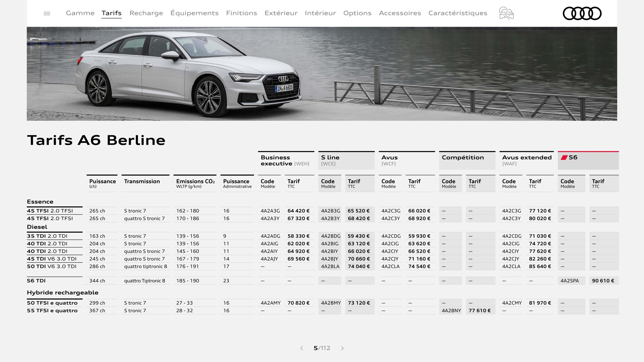Click model code 4A2SPA
This screenshot has width=644, height=362.
[570, 281]
